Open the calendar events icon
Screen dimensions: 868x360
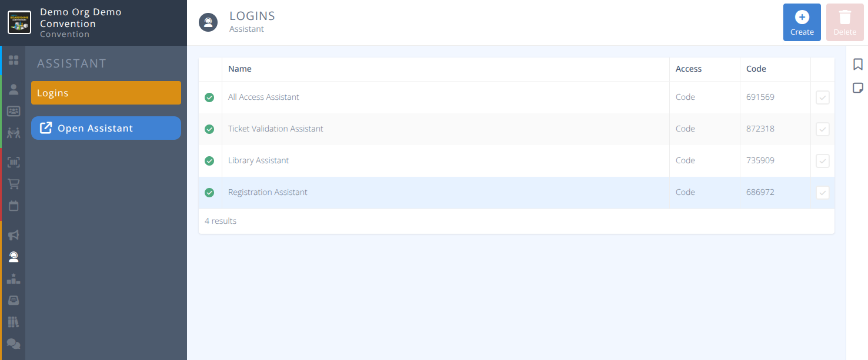13,206
